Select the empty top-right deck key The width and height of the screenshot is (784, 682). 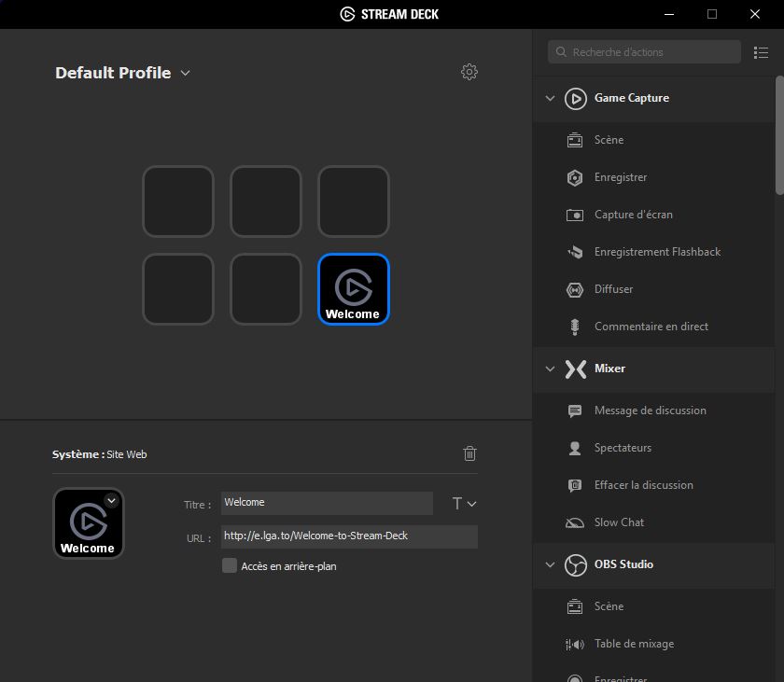click(354, 202)
